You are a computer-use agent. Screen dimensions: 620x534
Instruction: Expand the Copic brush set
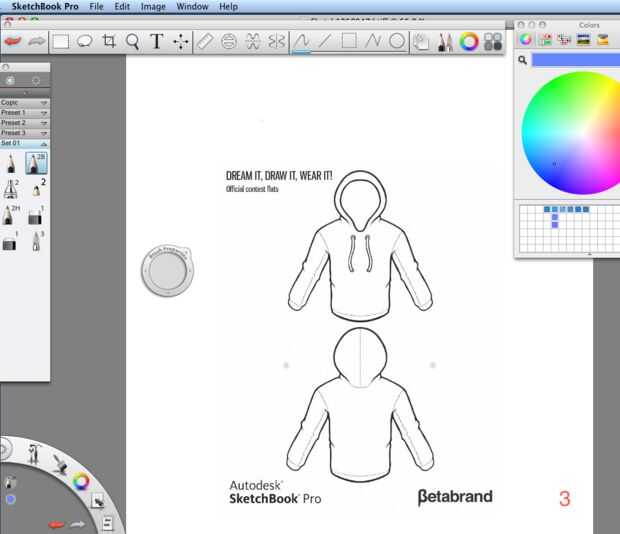coord(25,102)
